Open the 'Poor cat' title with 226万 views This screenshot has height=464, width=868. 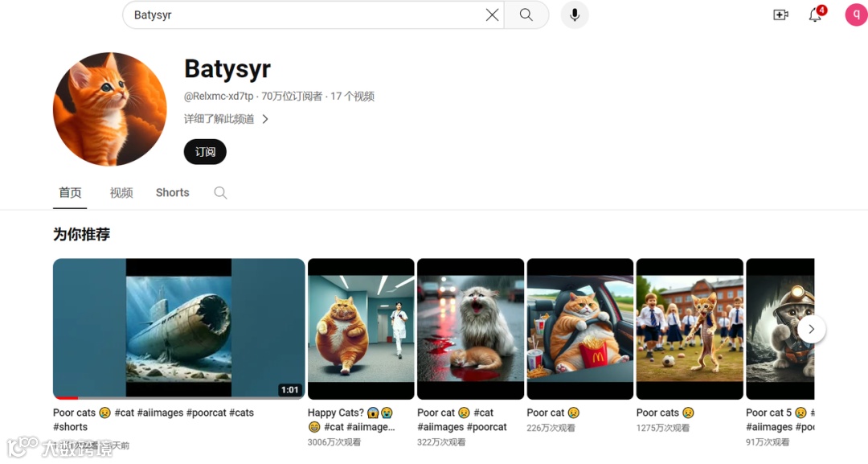pos(553,413)
